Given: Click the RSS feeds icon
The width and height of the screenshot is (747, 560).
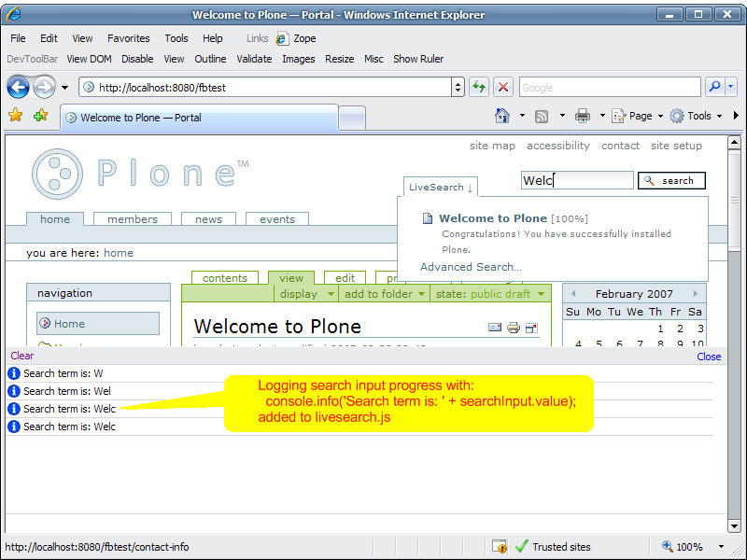Looking at the screenshot, I should [542, 116].
